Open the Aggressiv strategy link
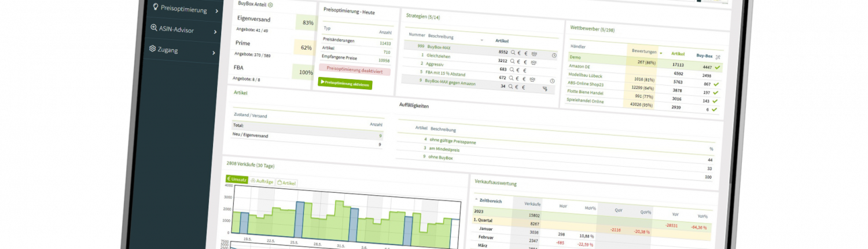 point(435,64)
